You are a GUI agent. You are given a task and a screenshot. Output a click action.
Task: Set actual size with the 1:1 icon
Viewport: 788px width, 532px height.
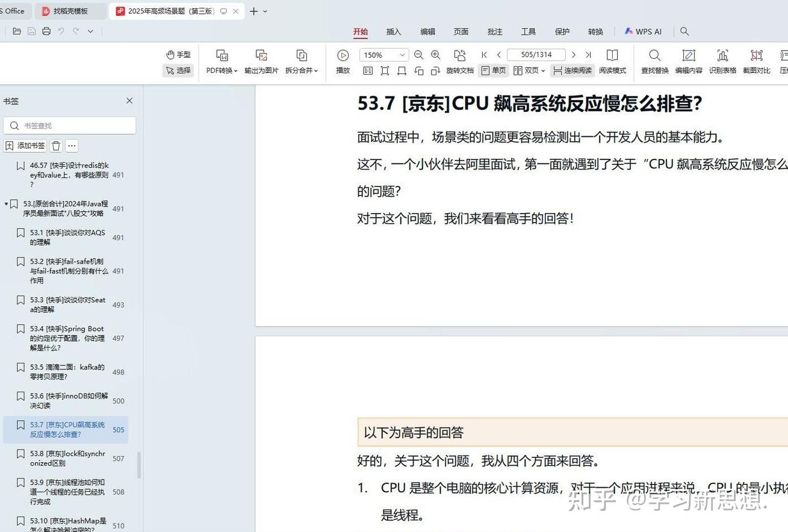pyautogui.click(x=368, y=71)
